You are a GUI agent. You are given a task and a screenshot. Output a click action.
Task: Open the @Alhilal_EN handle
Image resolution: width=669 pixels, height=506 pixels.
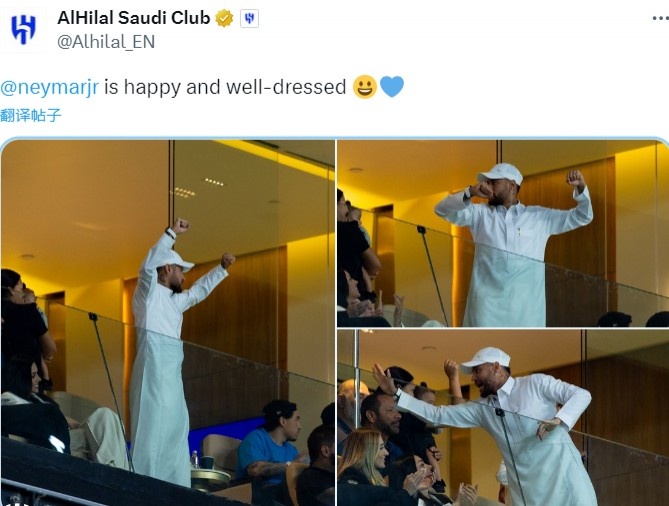pyautogui.click(x=106, y=42)
